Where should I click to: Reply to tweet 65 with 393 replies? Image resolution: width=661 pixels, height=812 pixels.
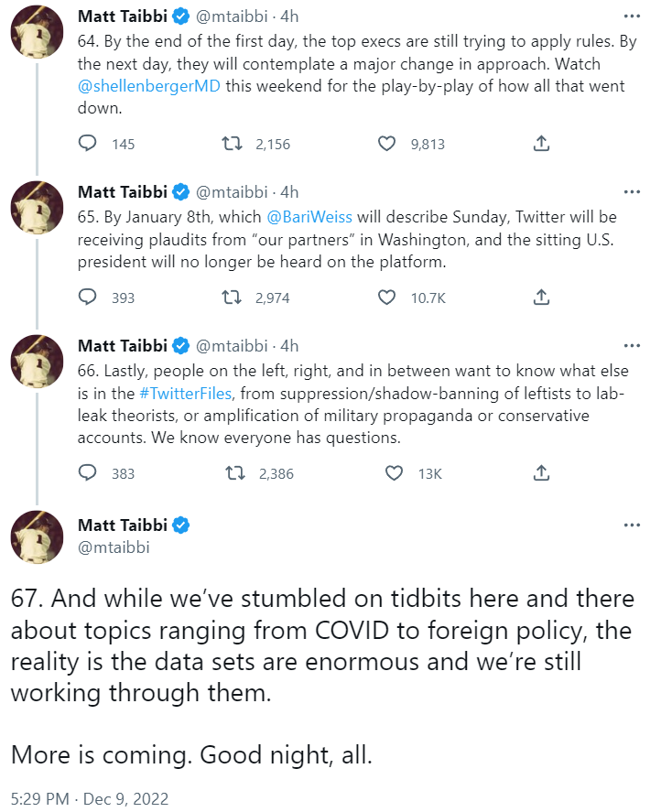pyautogui.click(x=88, y=298)
